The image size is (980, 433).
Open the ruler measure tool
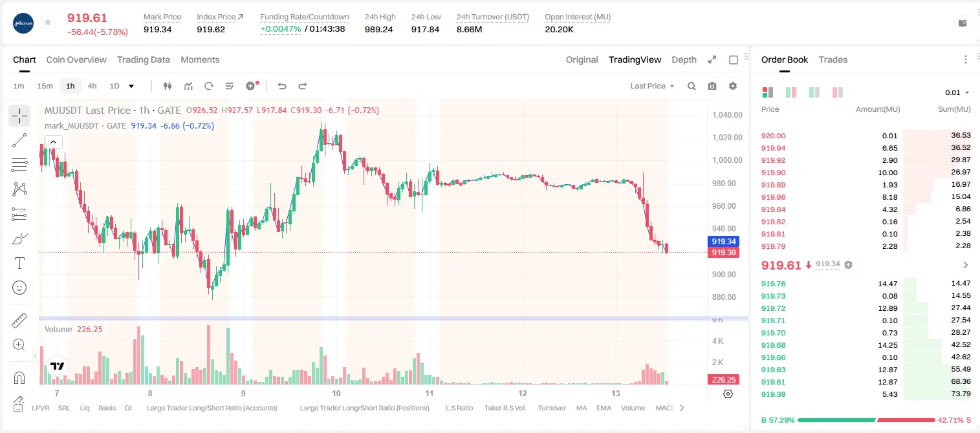(x=19, y=321)
